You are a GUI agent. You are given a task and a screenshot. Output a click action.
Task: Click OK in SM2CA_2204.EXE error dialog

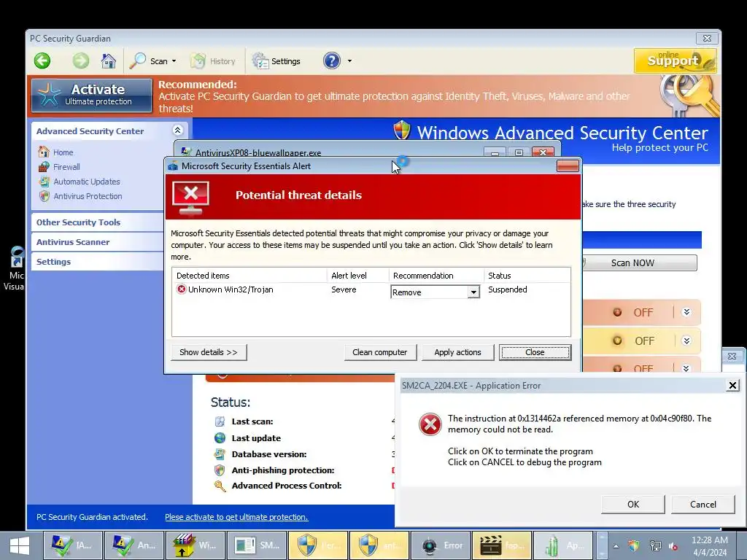tap(632, 505)
